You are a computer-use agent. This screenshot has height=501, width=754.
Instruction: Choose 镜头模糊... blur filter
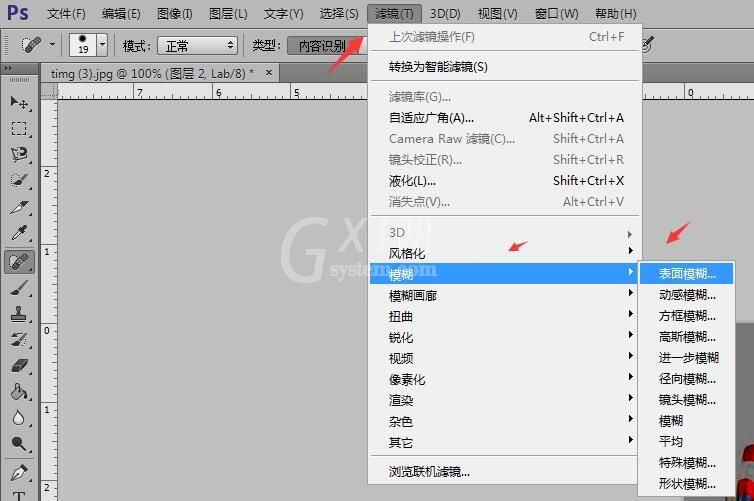click(x=687, y=400)
